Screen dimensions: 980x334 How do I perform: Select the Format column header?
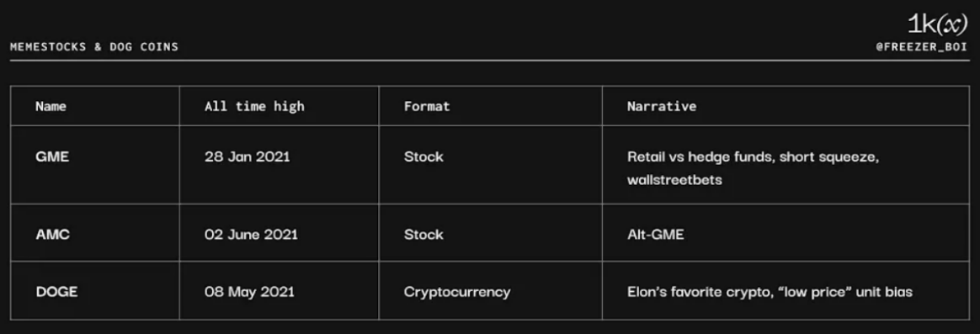click(x=427, y=106)
